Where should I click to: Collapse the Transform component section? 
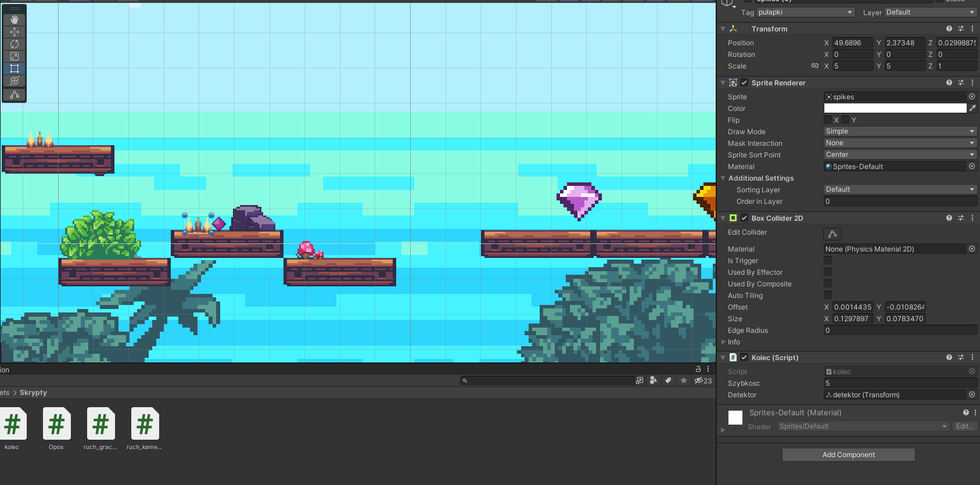point(723,29)
